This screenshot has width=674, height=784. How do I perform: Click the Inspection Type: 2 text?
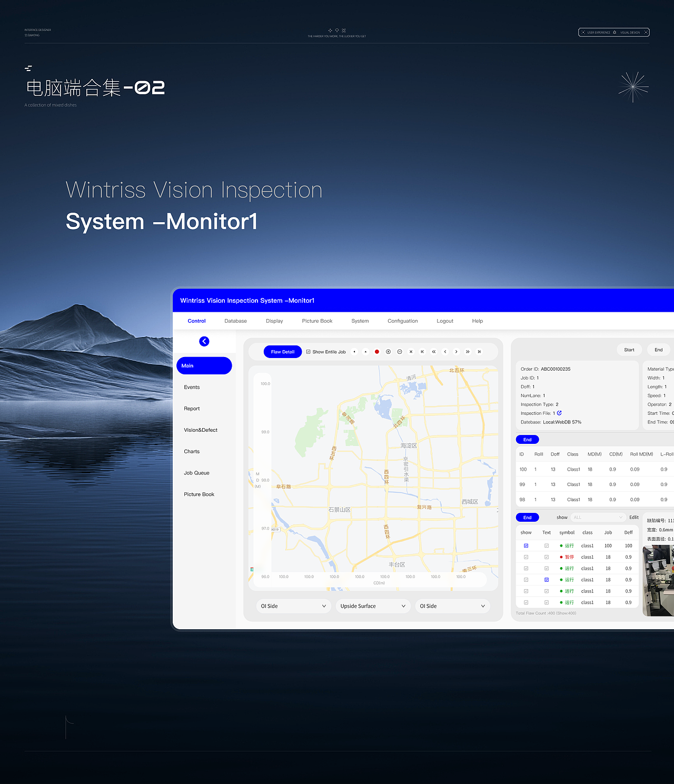click(540, 404)
